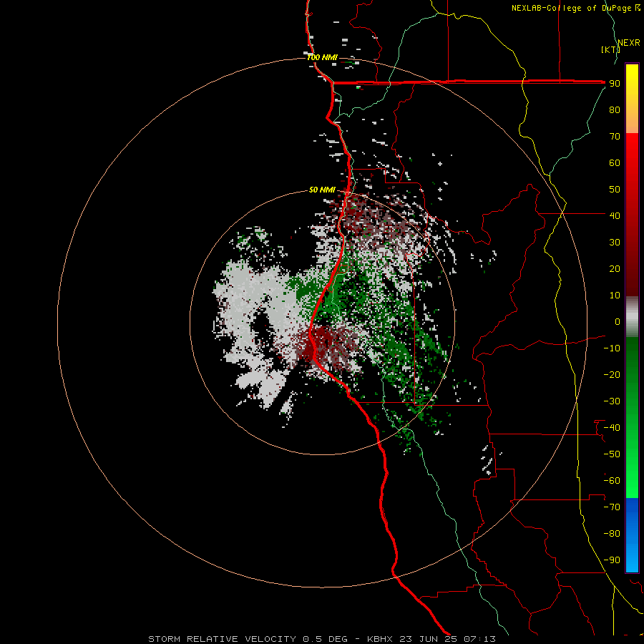Click the NEXR label at top right
Image resolution: width=644 pixels, height=644 pixels.
point(629,43)
